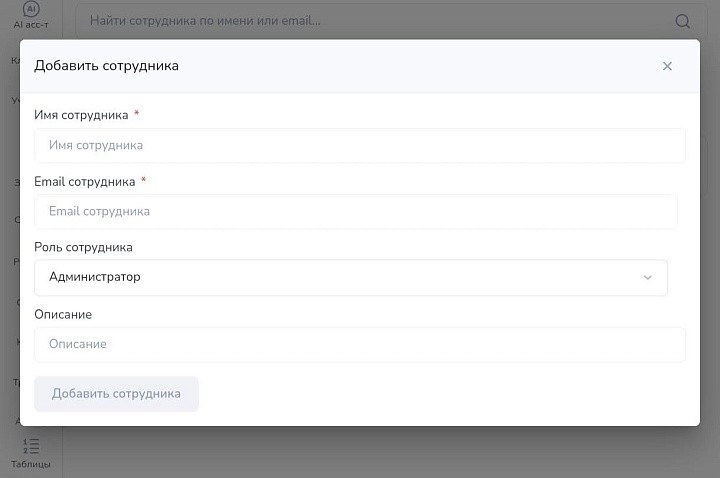Select the AI acc-t text label in sidebar
This screenshot has height=478, width=720.
[x=31, y=24]
